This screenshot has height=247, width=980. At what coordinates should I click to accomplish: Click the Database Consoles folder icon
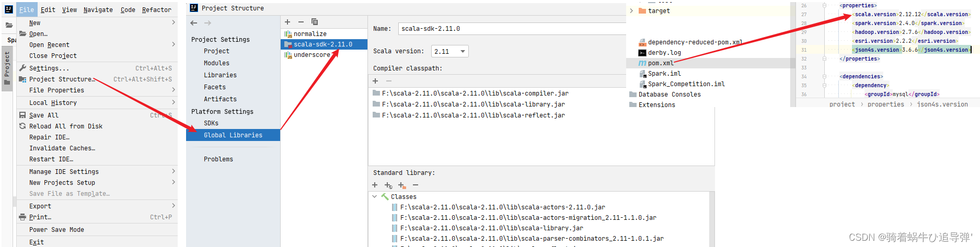point(633,95)
